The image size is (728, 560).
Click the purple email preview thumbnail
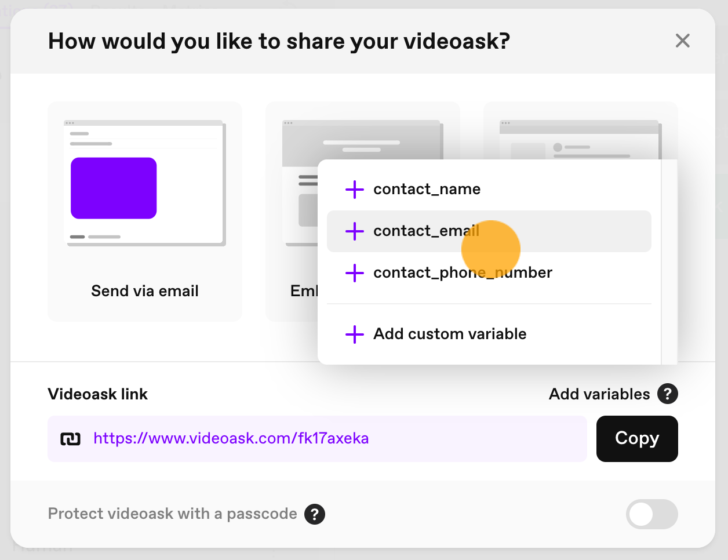pos(114,188)
